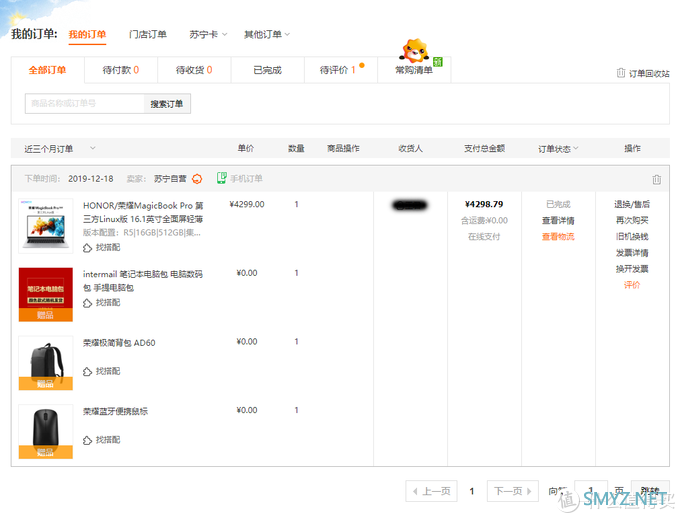Click the order date 2019-12-18
The height and width of the screenshot is (518, 680).
[x=91, y=179]
